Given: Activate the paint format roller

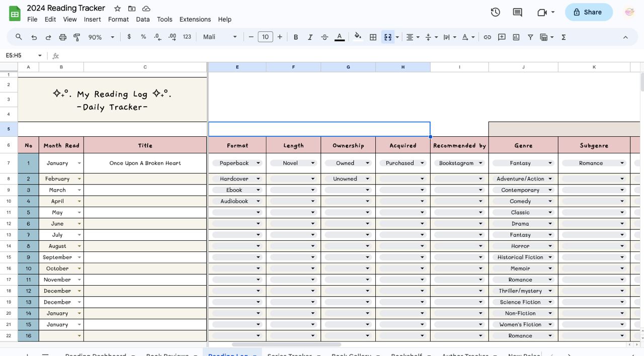Looking at the screenshot, I should (77, 37).
